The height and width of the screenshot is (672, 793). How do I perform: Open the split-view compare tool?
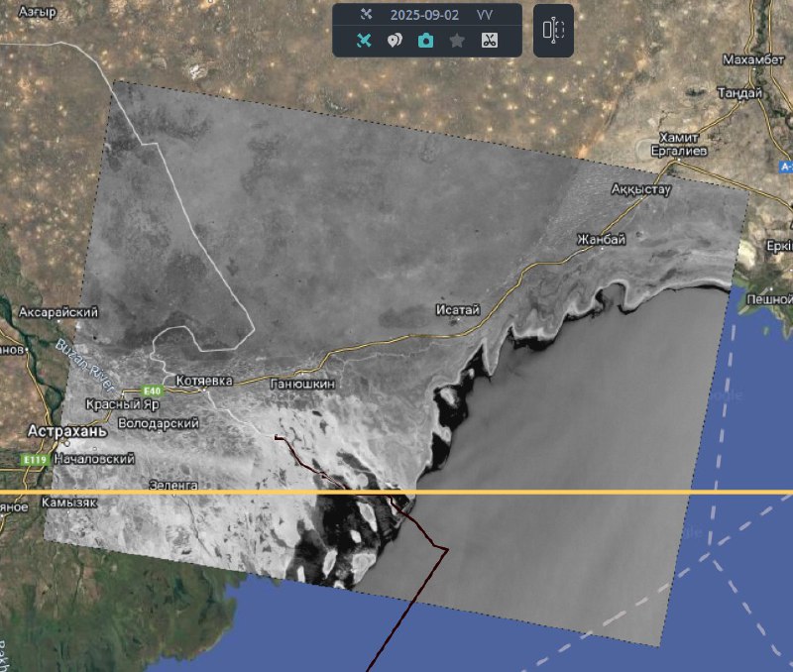pos(553,31)
